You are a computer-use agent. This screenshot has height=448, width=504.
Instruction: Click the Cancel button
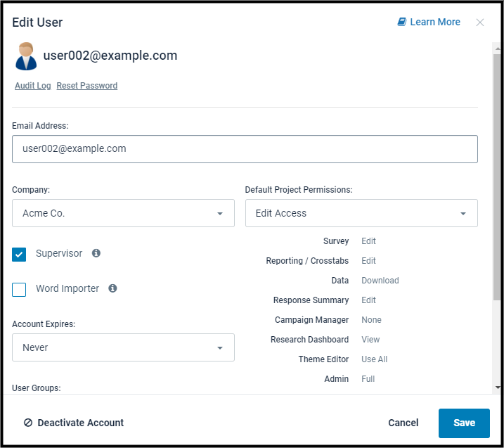(403, 423)
